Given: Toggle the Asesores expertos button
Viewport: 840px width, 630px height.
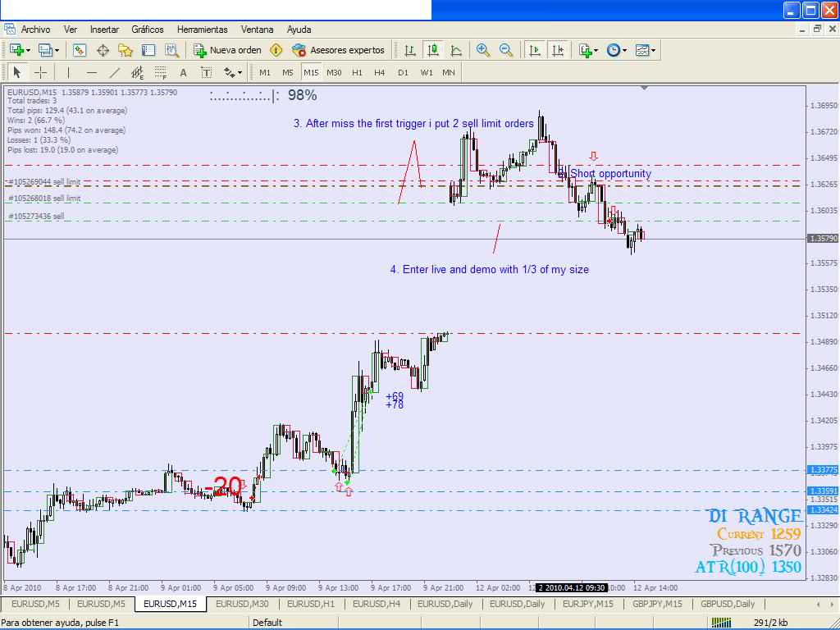Looking at the screenshot, I should (338, 50).
